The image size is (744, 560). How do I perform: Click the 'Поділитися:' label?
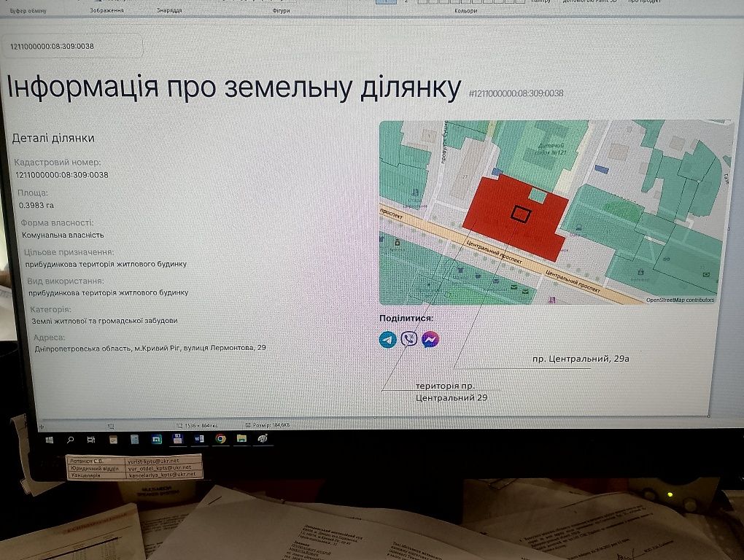pos(406,318)
